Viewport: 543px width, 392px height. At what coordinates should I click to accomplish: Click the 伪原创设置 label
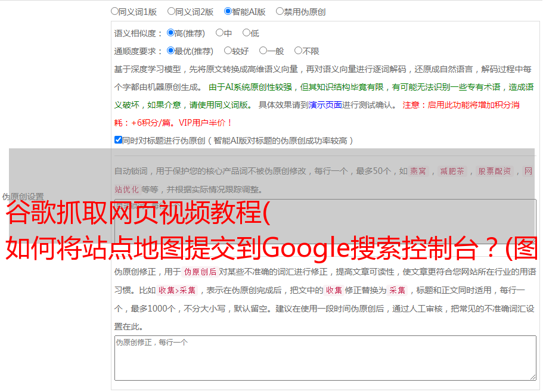click(x=23, y=197)
